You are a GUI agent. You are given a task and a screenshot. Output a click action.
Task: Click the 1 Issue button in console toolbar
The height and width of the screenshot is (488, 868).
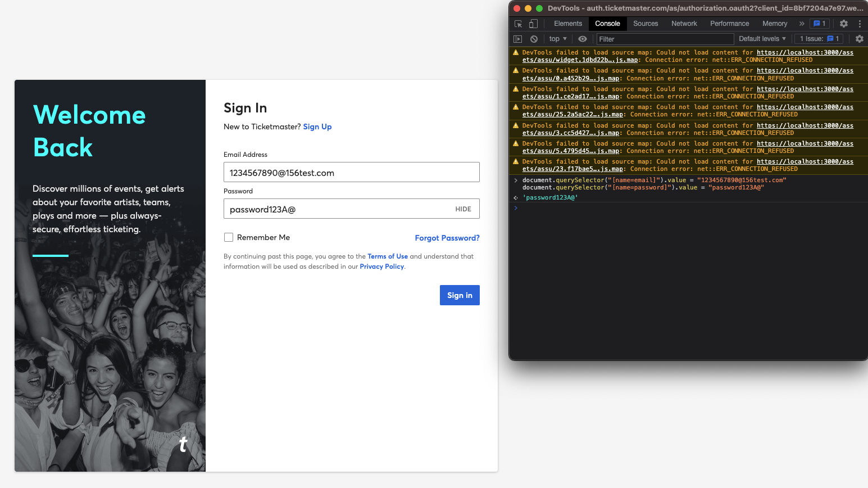click(819, 39)
